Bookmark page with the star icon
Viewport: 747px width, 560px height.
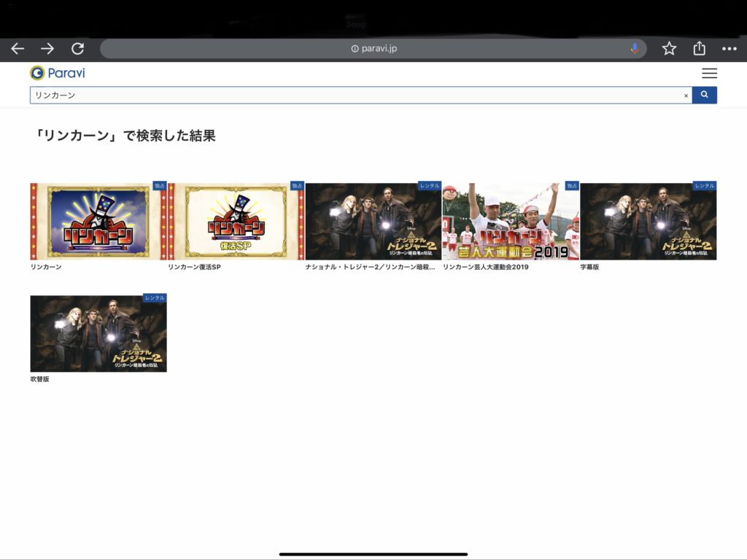click(669, 49)
